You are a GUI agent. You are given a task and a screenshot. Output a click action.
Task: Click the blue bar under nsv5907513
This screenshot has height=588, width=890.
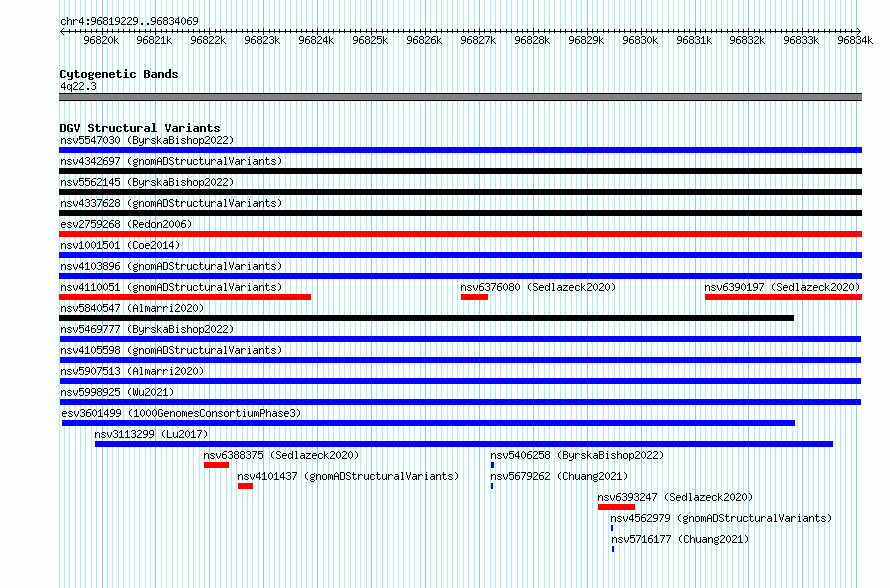(x=460, y=381)
